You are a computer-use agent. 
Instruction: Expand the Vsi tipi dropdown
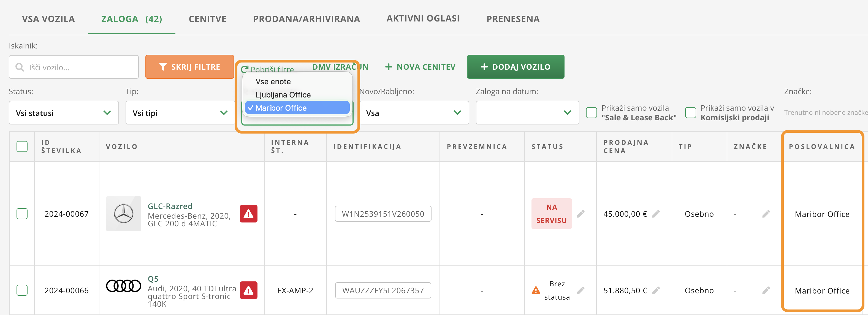(180, 113)
